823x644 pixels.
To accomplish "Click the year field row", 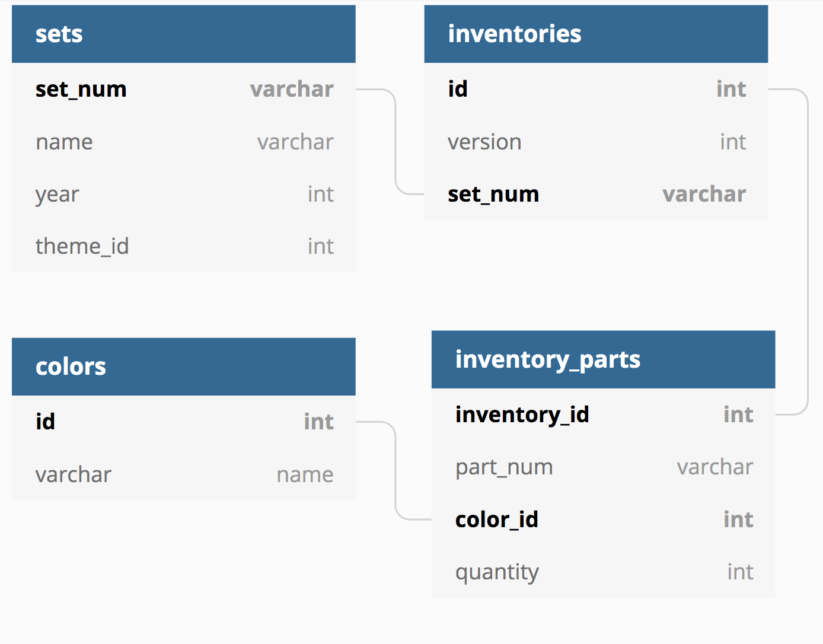I will point(184,194).
